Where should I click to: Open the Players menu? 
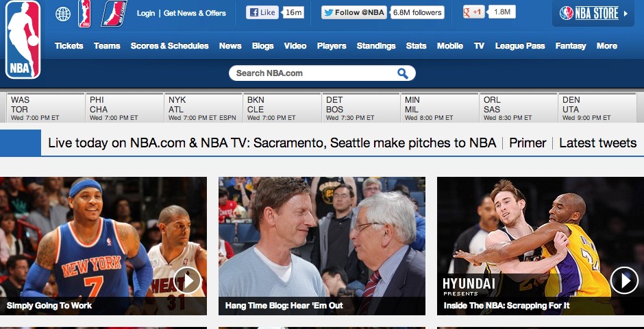[332, 46]
